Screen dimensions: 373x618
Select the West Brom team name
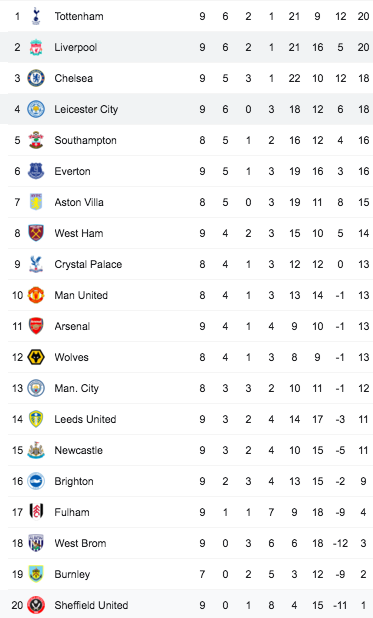[x=80, y=543]
